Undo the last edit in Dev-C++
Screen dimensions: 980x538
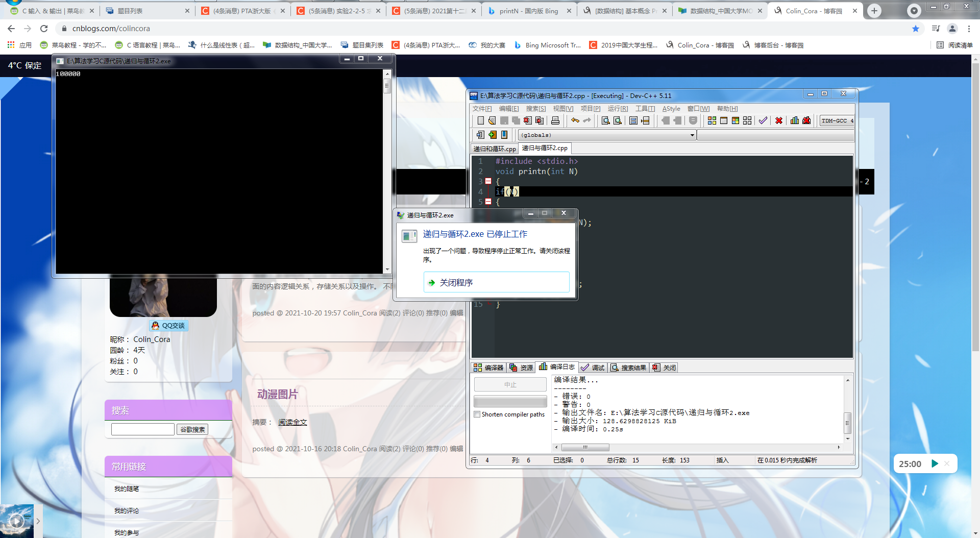(575, 120)
